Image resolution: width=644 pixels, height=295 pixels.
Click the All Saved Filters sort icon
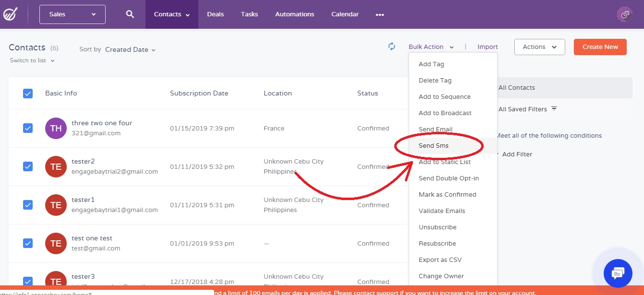coord(554,109)
